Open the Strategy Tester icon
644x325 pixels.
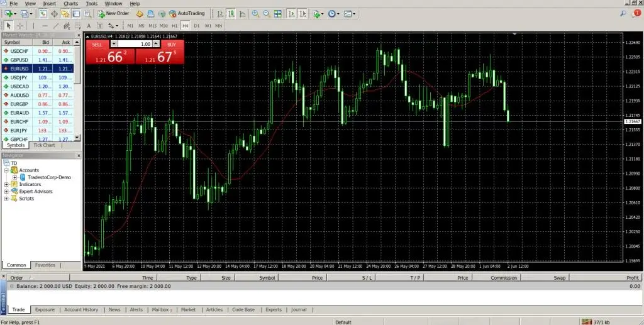point(87,14)
